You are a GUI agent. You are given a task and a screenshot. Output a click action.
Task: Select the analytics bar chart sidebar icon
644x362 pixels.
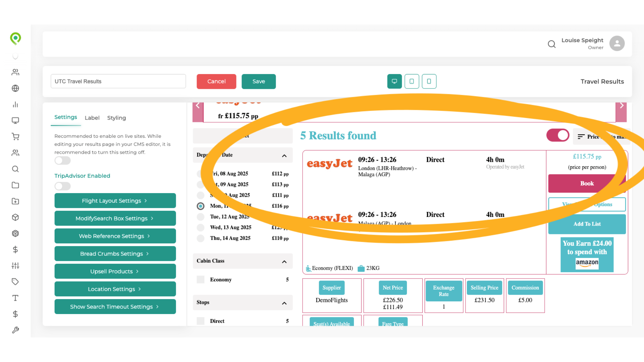[15, 104]
